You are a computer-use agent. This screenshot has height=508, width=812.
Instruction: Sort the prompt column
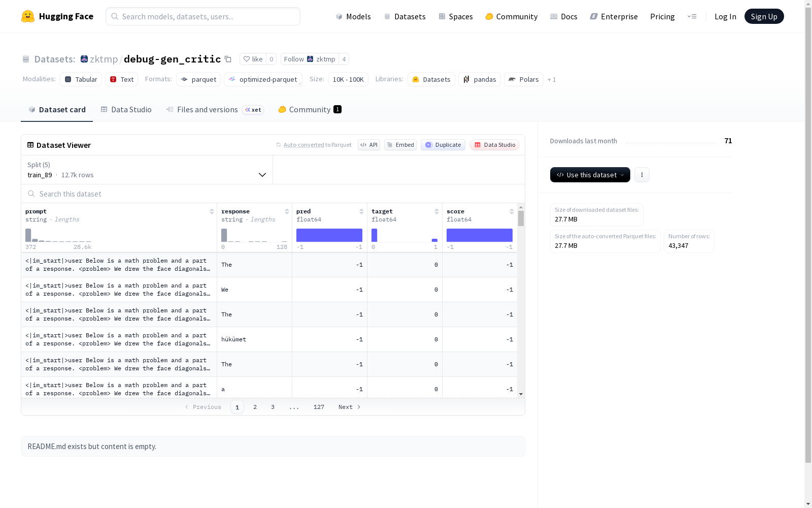coord(212,211)
